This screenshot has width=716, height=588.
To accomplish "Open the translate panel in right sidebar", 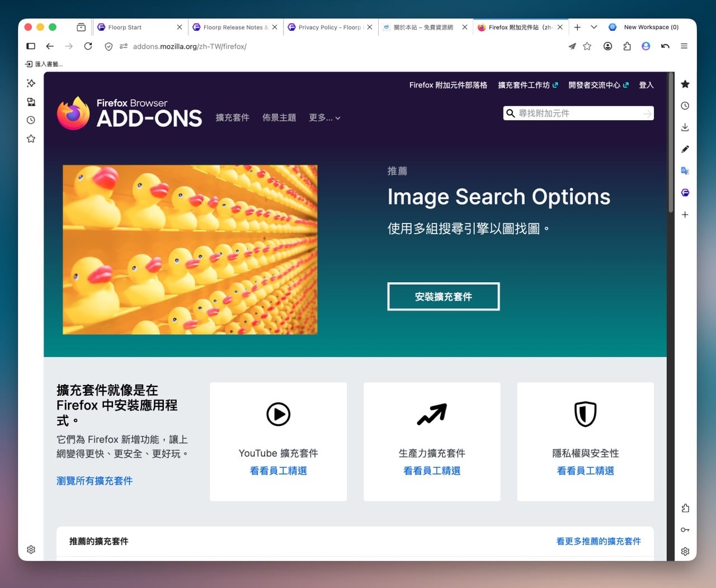I will tap(685, 171).
